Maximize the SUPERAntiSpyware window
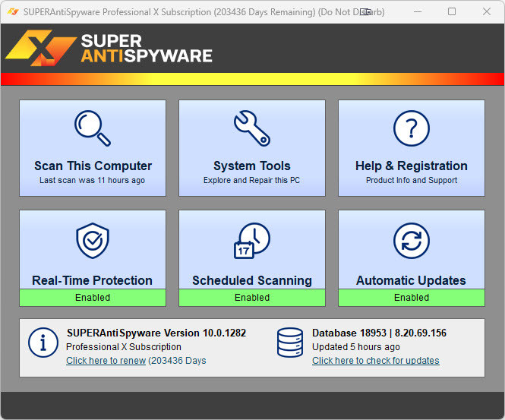This screenshot has width=505, height=420. [x=452, y=11]
